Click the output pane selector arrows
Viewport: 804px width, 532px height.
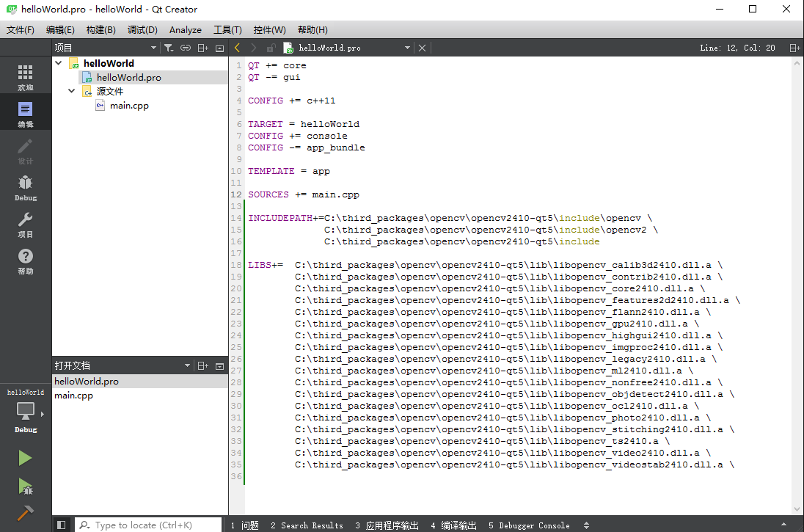point(586,525)
